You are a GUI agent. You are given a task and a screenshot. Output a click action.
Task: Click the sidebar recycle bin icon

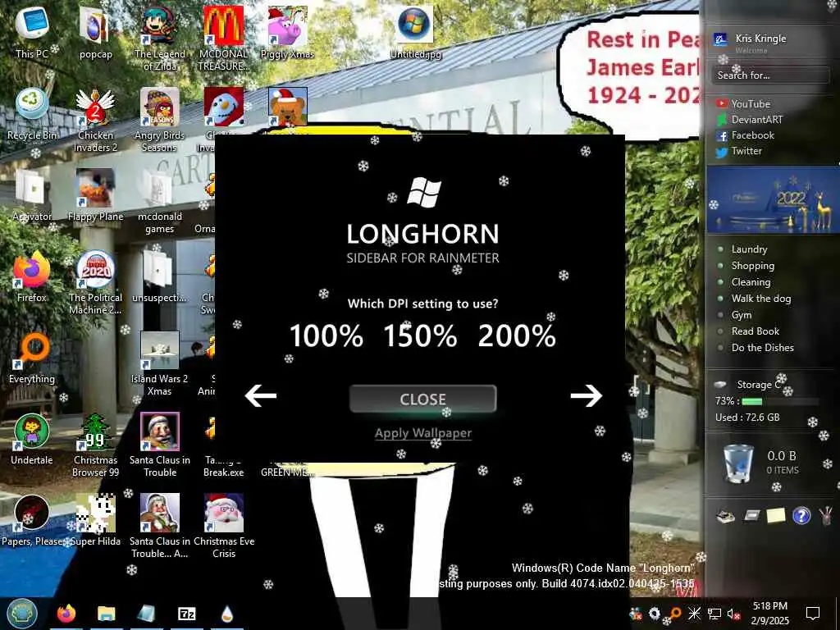pos(739,463)
